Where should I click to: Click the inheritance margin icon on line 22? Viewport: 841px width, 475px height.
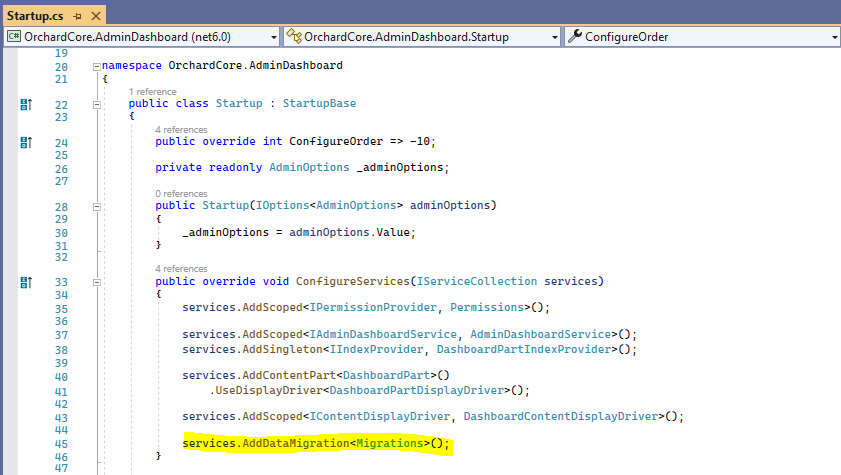pyautogui.click(x=26, y=105)
